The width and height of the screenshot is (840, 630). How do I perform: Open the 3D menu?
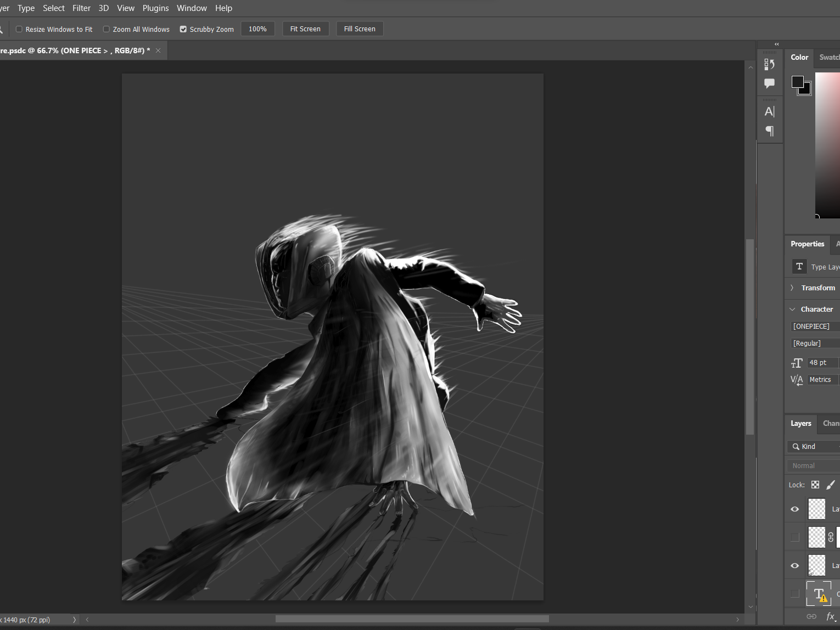click(x=104, y=8)
